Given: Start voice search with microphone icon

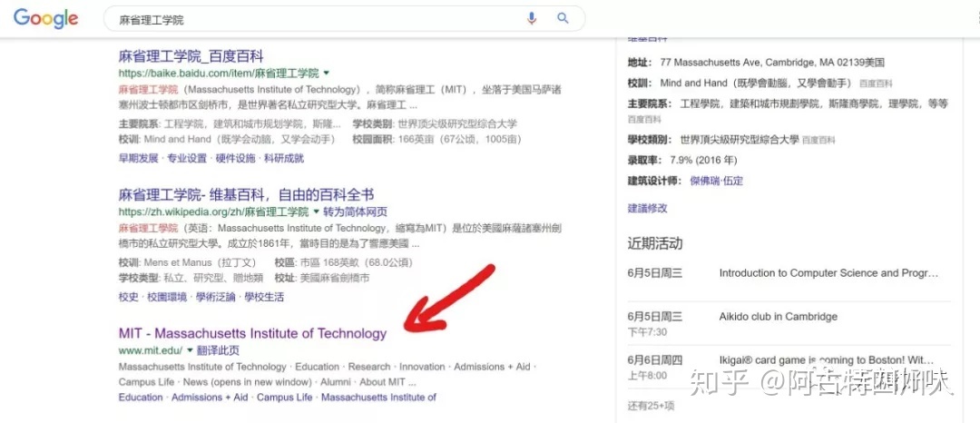Looking at the screenshot, I should tap(532, 19).
